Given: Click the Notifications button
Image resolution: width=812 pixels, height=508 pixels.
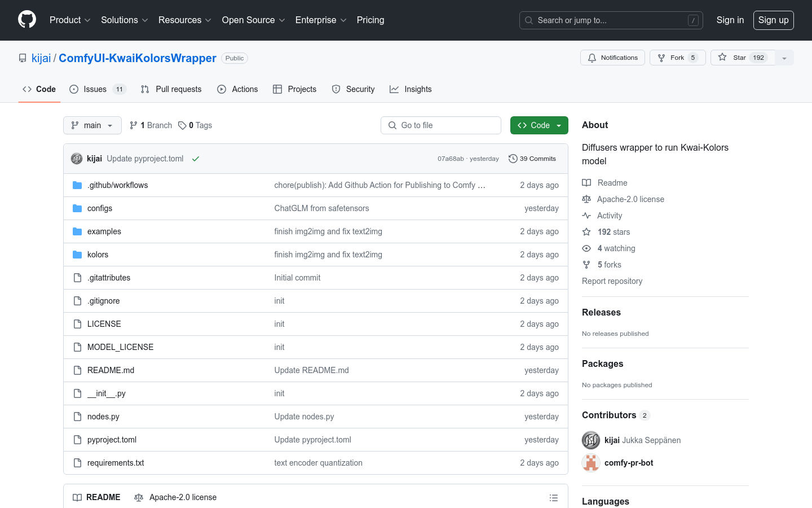Looking at the screenshot, I should pos(612,58).
